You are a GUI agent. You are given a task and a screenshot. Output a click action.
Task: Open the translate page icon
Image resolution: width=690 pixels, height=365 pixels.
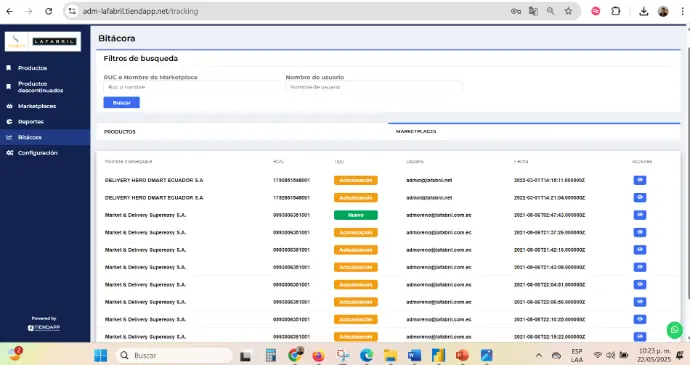tap(533, 11)
